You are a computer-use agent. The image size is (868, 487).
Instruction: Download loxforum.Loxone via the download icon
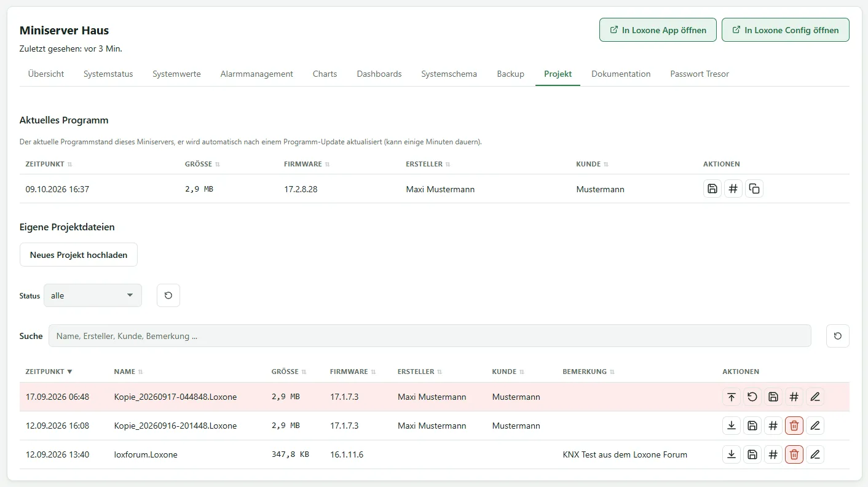(732, 454)
